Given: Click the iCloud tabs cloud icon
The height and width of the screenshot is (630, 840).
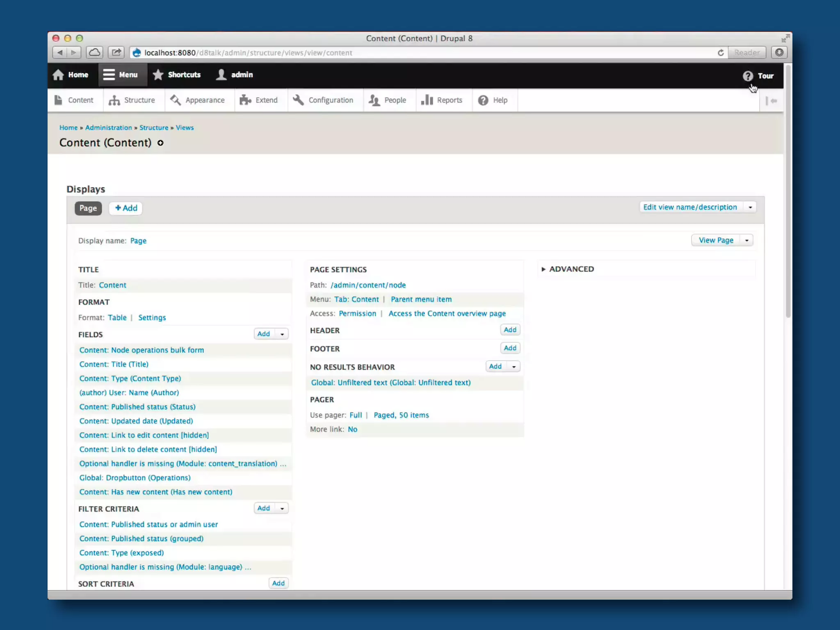Looking at the screenshot, I should 94,52.
